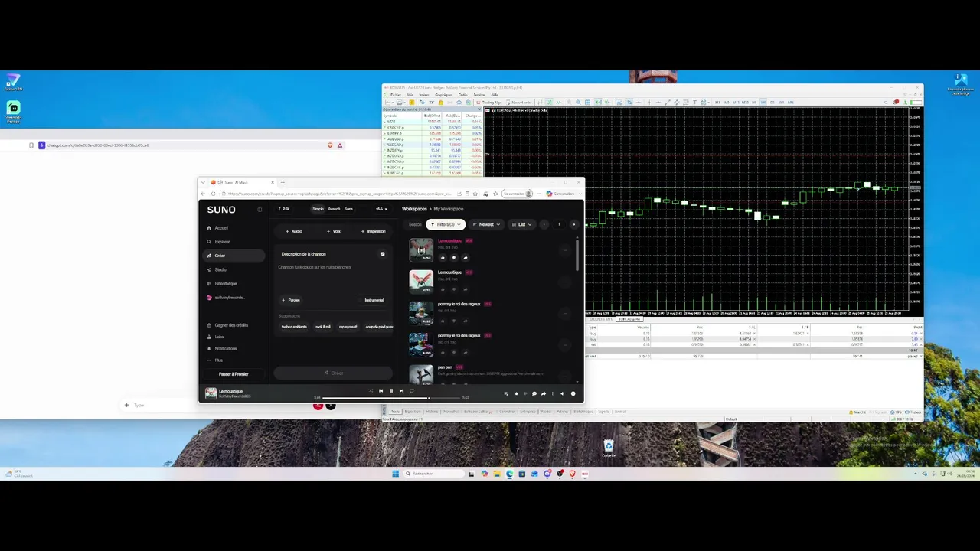
Task: Expand the description field in Suno
Action: [x=383, y=254]
